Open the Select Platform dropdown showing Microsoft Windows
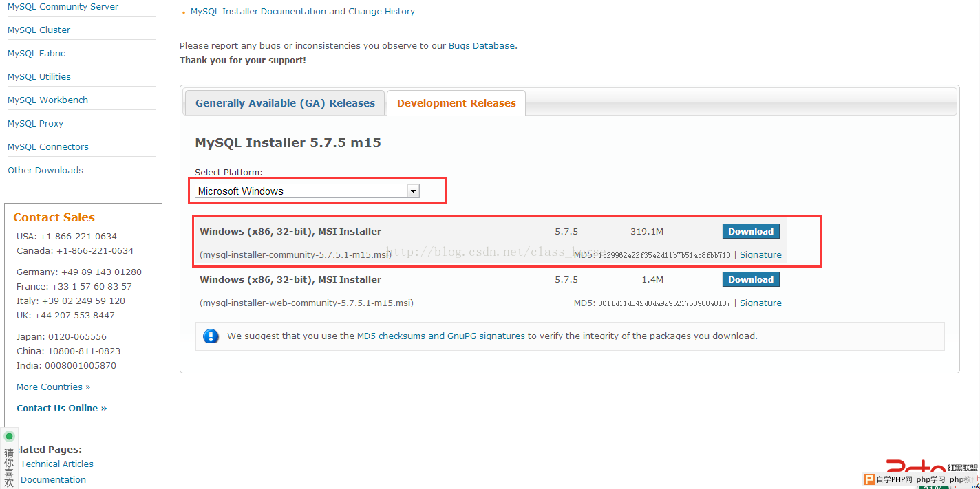The width and height of the screenshot is (980, 489). click(x=307, y=191)
